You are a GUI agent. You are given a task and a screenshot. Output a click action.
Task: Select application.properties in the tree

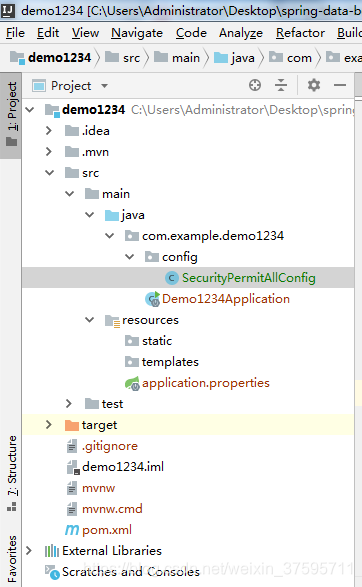[206, 383]
